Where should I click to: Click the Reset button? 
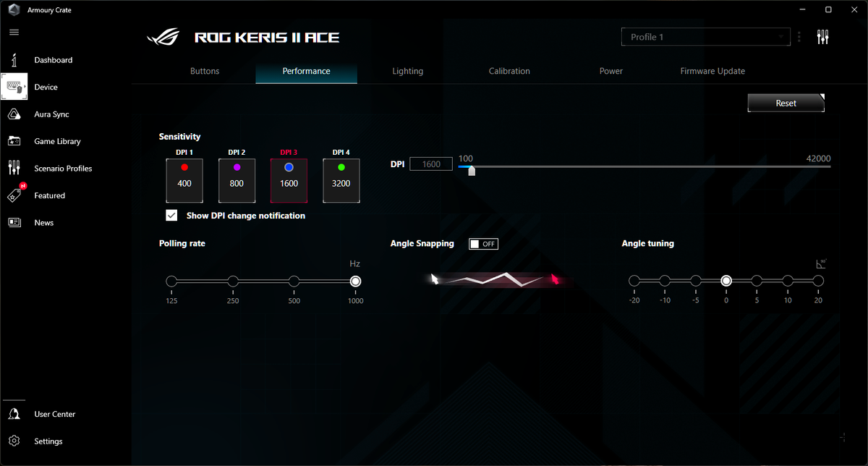(786, 103)
